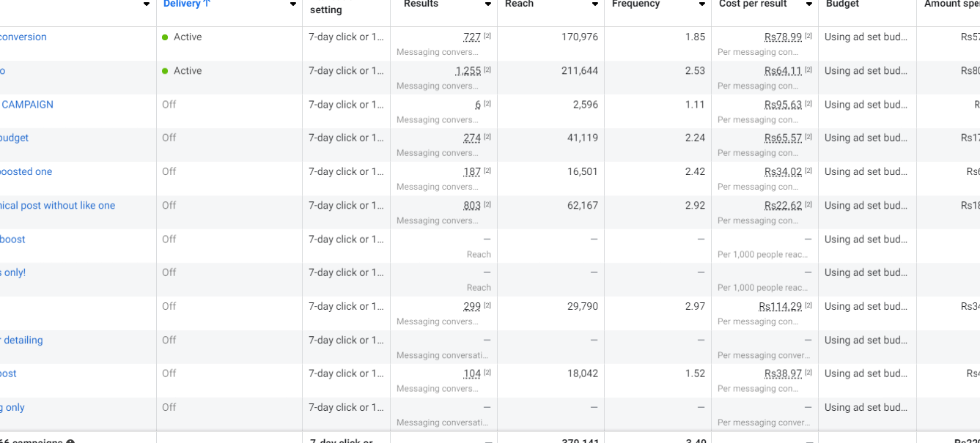This screenshot has height=443, width=980.
Task: Click the footnote marker beside 803 results
Action: pos(487,205)
